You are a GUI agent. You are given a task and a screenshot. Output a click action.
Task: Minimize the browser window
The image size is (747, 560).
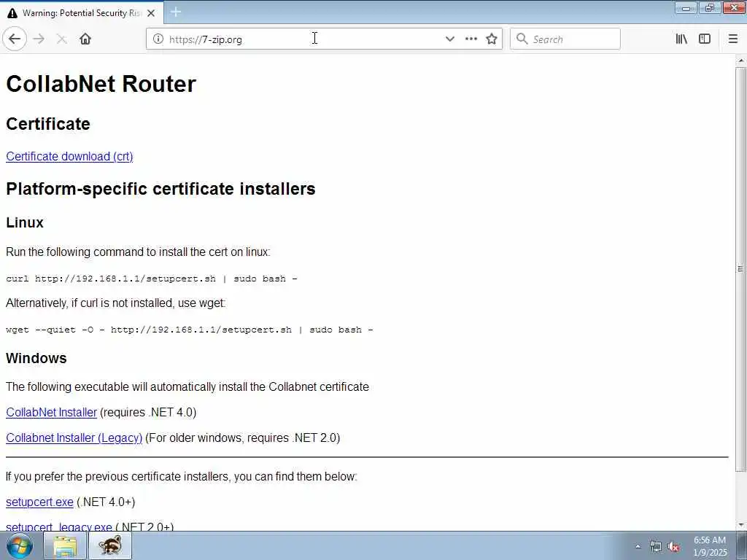tap(686, 8)
